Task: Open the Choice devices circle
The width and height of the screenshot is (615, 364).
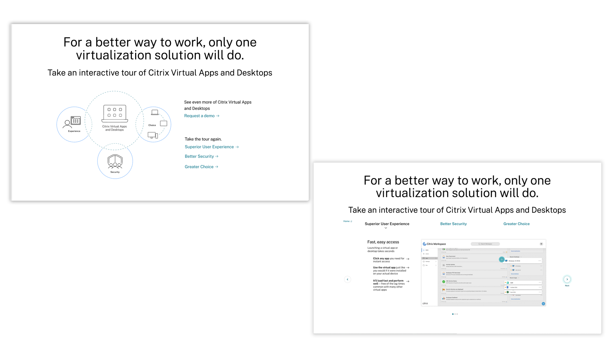Action: coord(153,124)
